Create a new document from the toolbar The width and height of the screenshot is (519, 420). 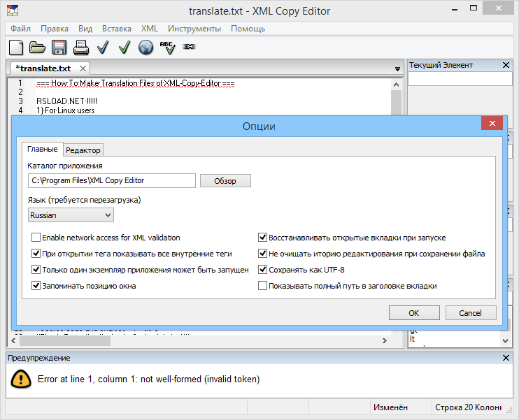coord(16,48)
